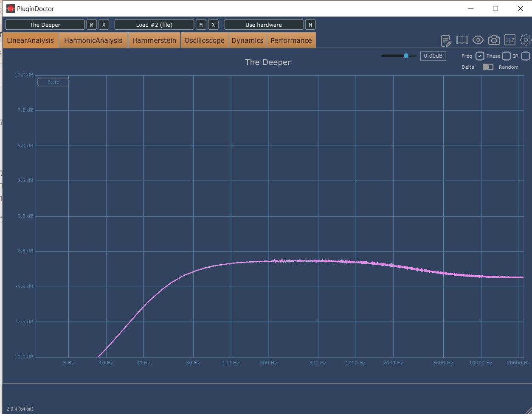Uncheck the Freq checkbox
The image size is (532, 414).
click(x=480, y=56)
